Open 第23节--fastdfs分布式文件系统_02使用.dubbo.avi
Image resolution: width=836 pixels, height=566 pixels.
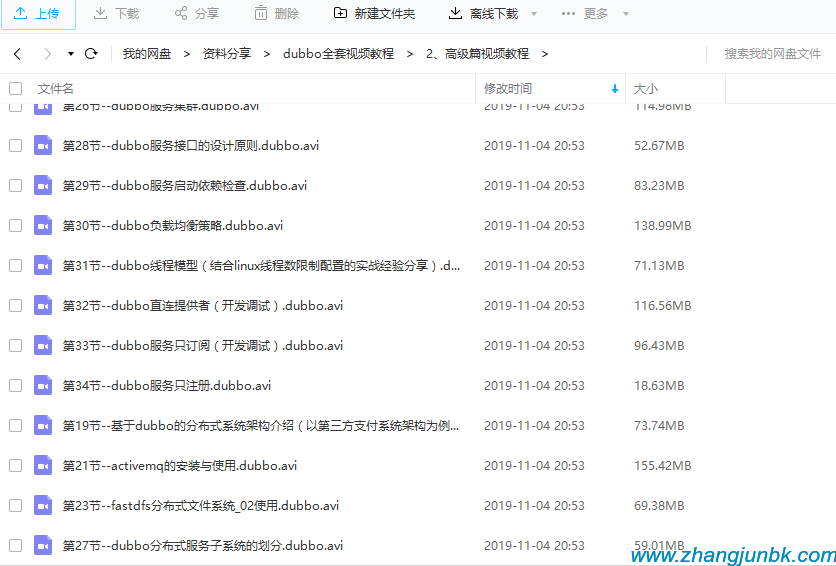pyautogui.click(x=201, y=505)
